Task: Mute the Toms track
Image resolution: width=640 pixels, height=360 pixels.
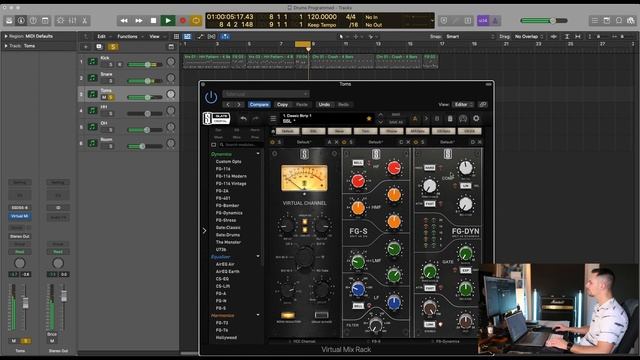Action: coord(104,97)
